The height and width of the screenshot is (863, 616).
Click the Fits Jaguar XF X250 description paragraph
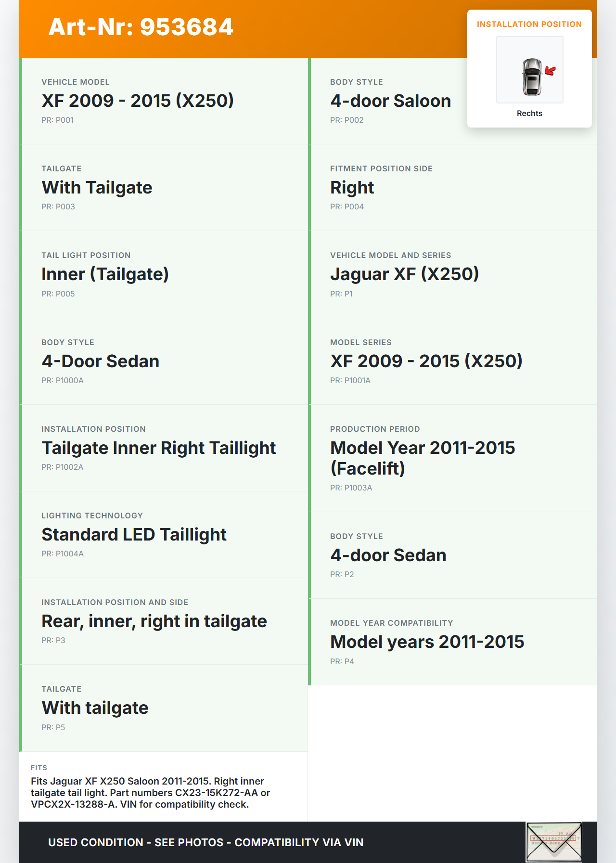[150, 793]
